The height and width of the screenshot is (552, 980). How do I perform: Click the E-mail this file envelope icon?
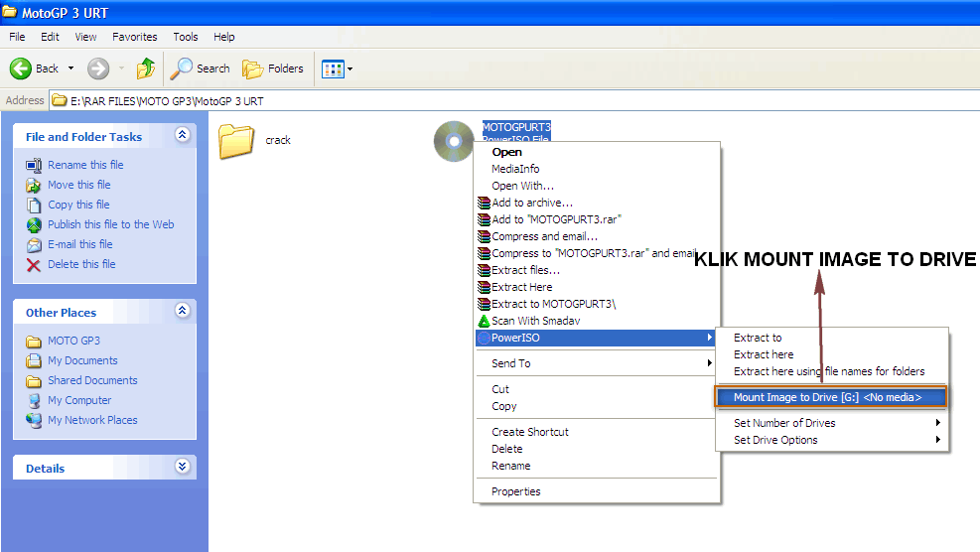(34, 244)
